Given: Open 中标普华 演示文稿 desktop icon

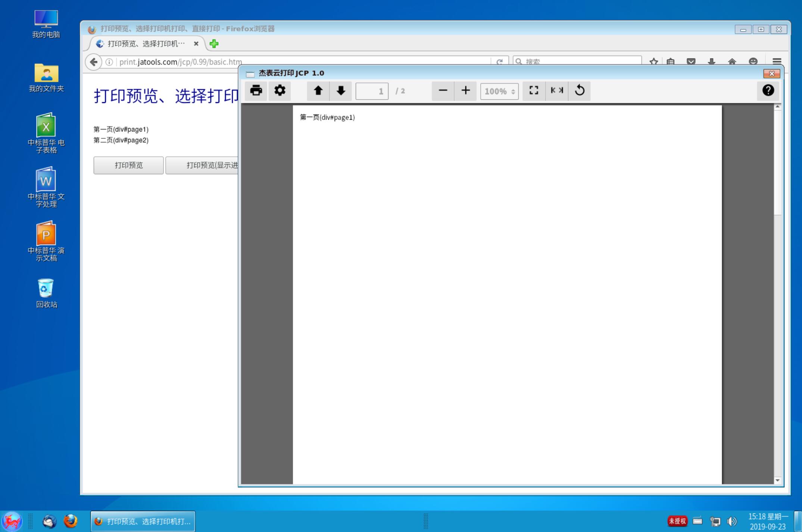Looking at the screenshot, I should (x=46, y=241).
